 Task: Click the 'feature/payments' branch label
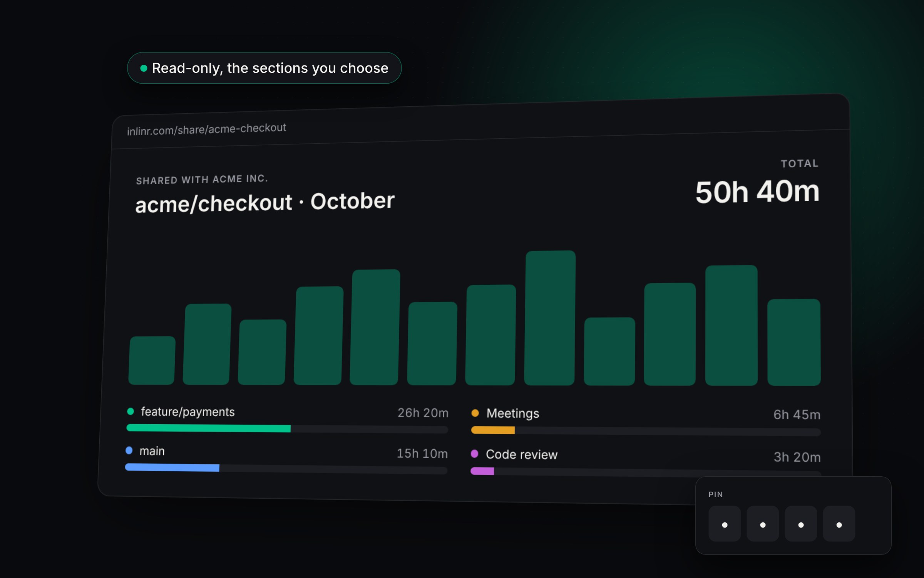point(188,412)
